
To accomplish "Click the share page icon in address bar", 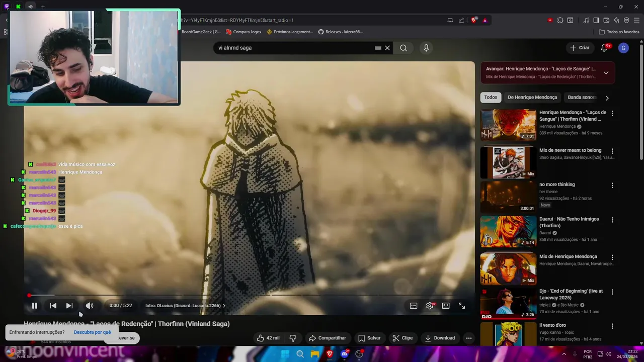I will point(461,20).
